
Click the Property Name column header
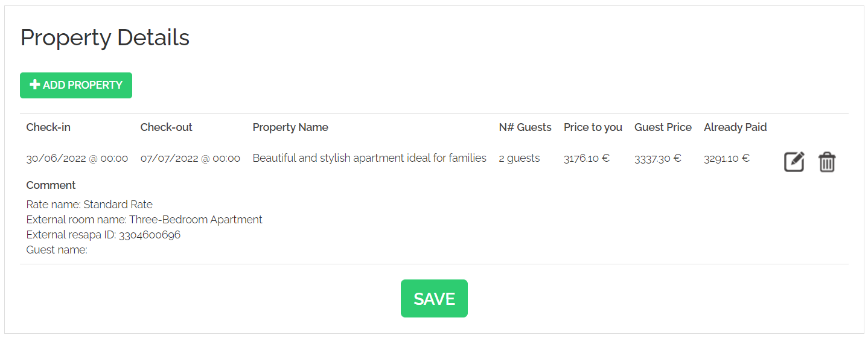[290, 127]
